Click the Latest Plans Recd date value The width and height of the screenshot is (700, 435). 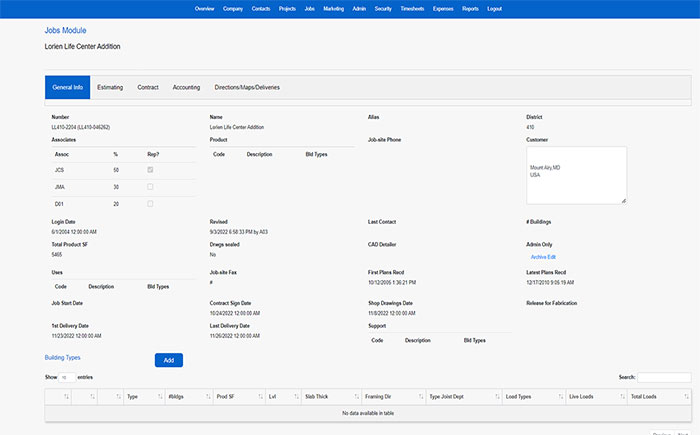(x=550, y=283)
